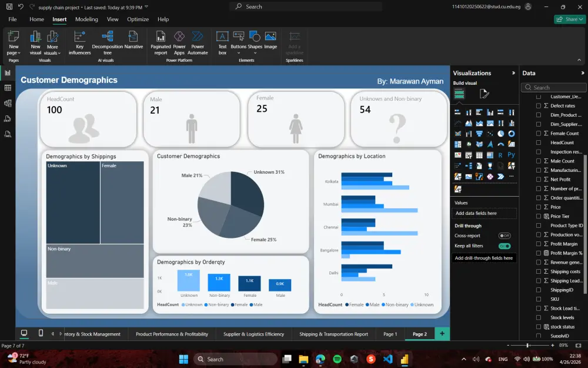Open the Format visual pane icon
This screenshot has height=368, width=588.
[484, 94]
